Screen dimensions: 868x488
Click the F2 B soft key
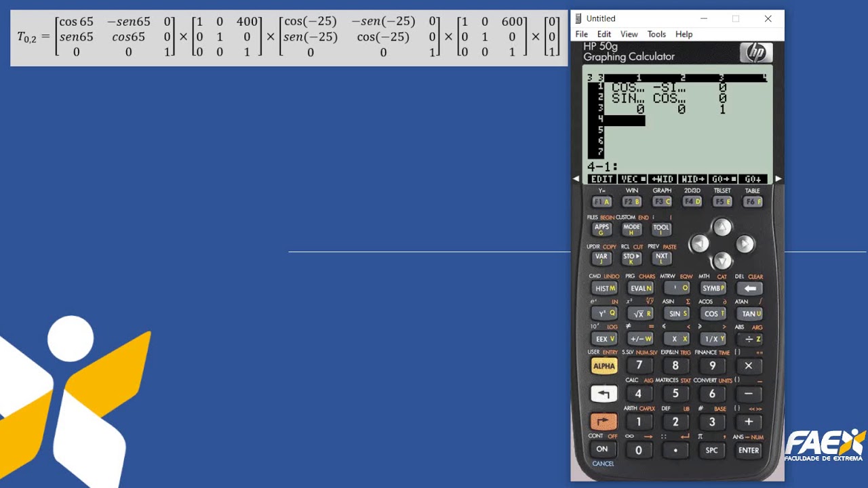[x=632, y=202]
